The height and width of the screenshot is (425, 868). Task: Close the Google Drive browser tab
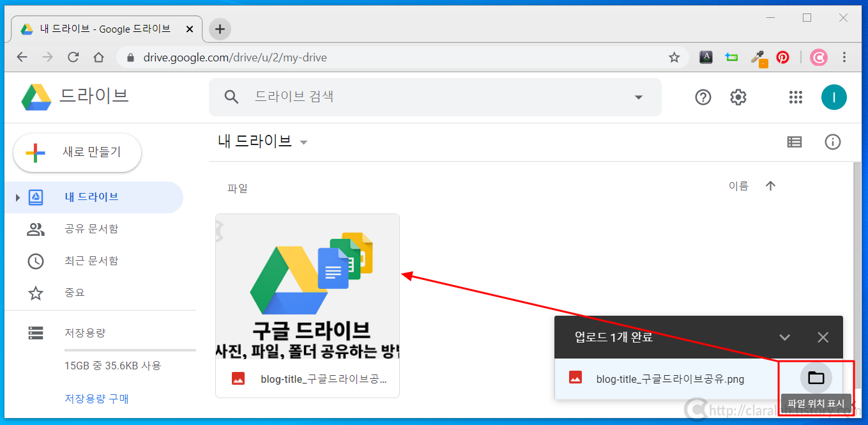[190, 29]
